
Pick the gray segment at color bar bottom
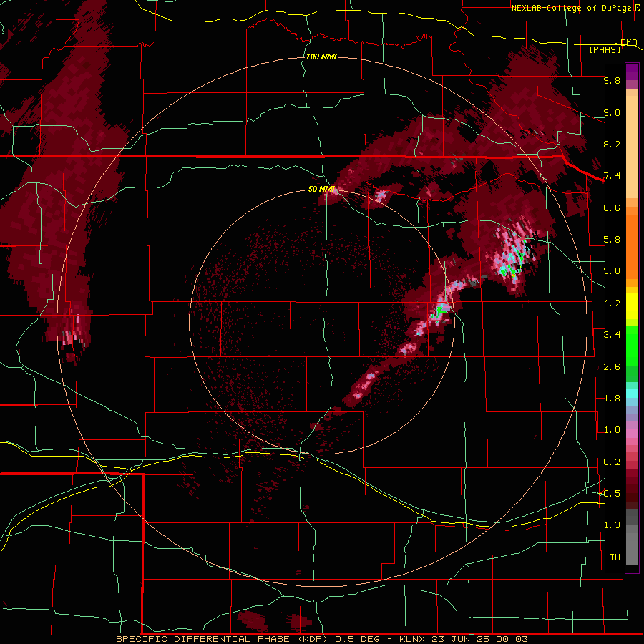click(632, 548)
